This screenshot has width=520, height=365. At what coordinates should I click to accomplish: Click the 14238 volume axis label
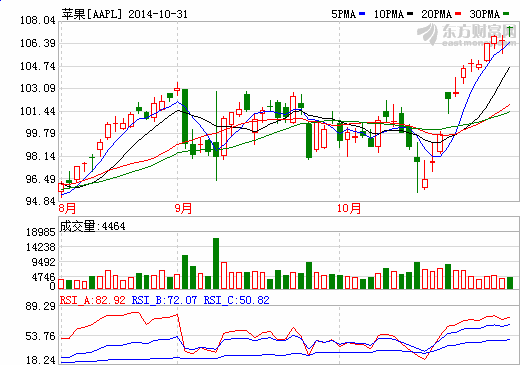[x=41, y=247]
